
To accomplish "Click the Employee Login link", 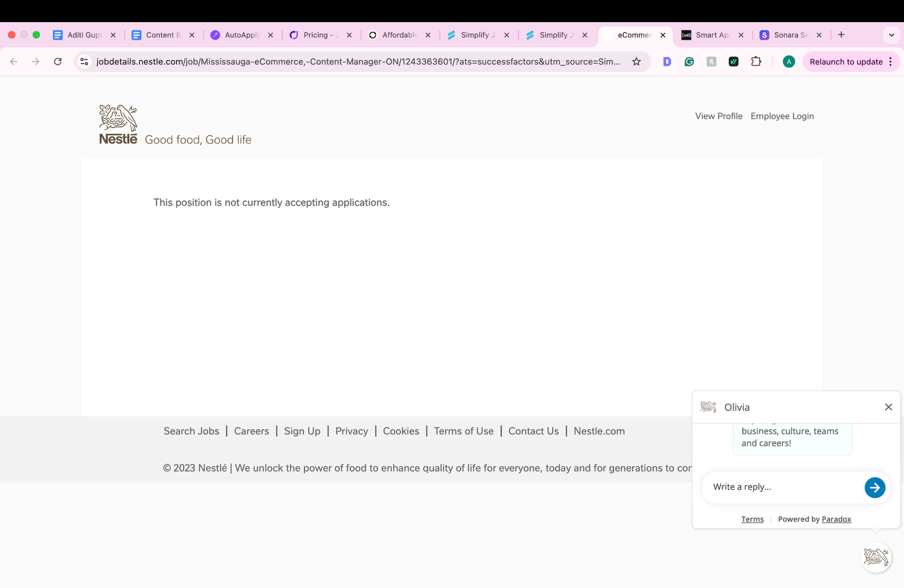I will (x=782, y=116).
